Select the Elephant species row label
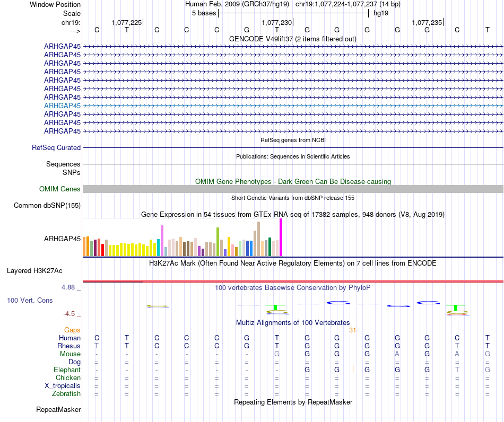 coord(67,370)
